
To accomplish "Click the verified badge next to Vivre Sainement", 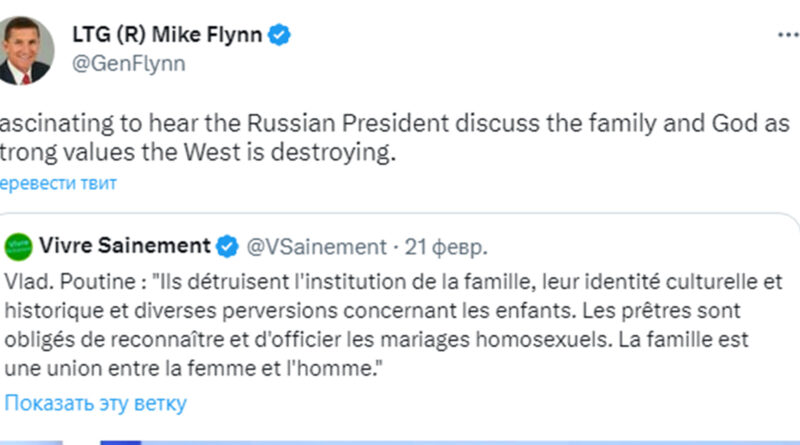I will pos(228,246).
